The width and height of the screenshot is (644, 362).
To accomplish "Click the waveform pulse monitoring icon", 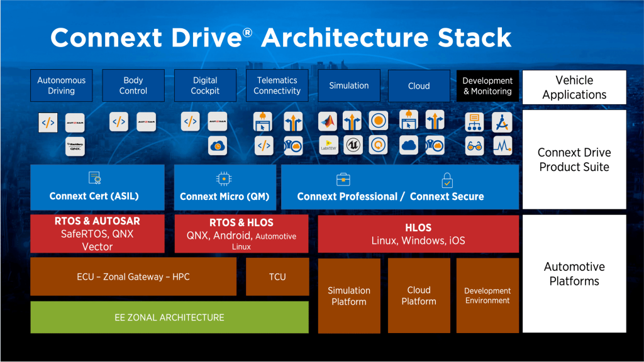I will pyautogui.click(x=502, y=146).
